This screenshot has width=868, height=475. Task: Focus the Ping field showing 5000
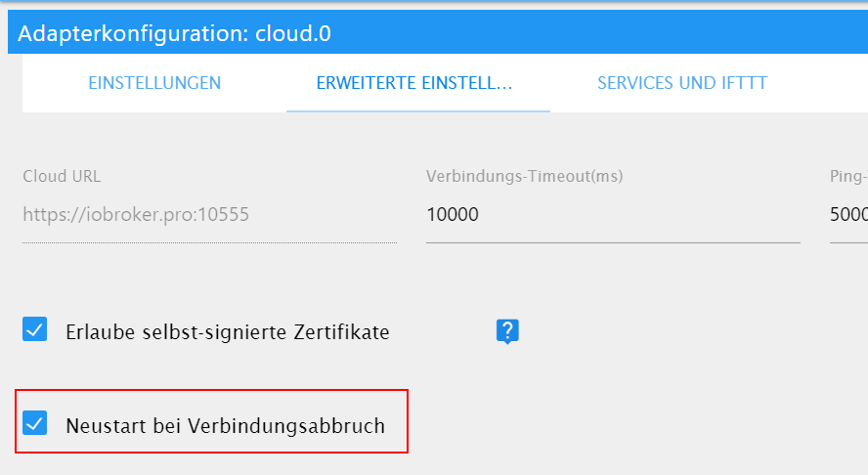[848, 215]
